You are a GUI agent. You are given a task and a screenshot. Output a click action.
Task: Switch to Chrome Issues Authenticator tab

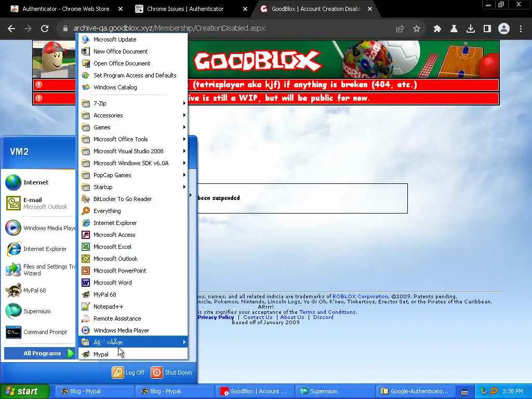coord(191,9)
